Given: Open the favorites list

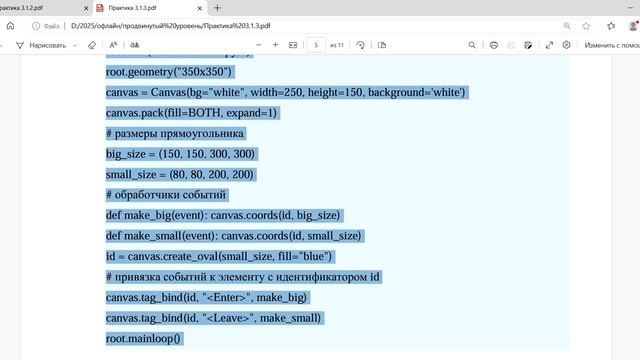Looking at the screenshot, I should click(x=611, y=26).
